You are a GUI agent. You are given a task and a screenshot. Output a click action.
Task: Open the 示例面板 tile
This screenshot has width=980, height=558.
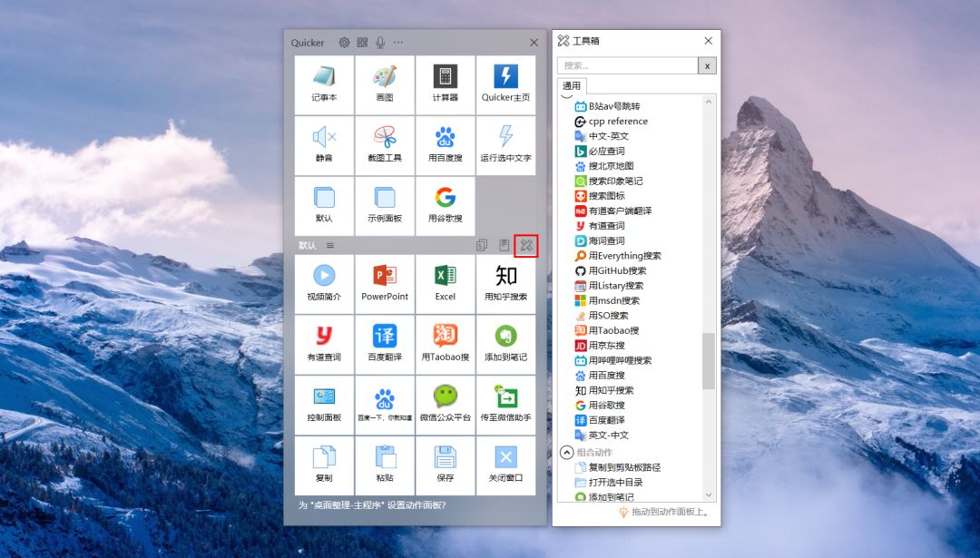pos(385,206)
